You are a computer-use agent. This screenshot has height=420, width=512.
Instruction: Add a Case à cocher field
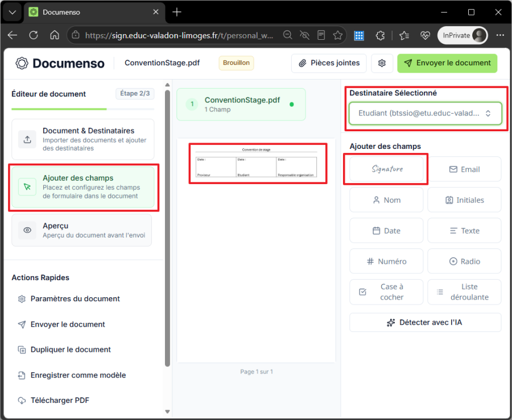(387, 292)
